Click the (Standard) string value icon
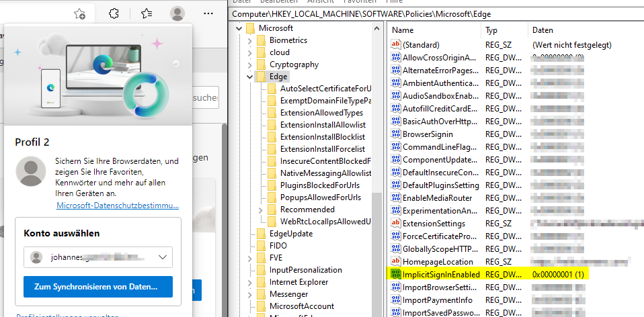Screen dimensions: 644x317 click(395, 44)
